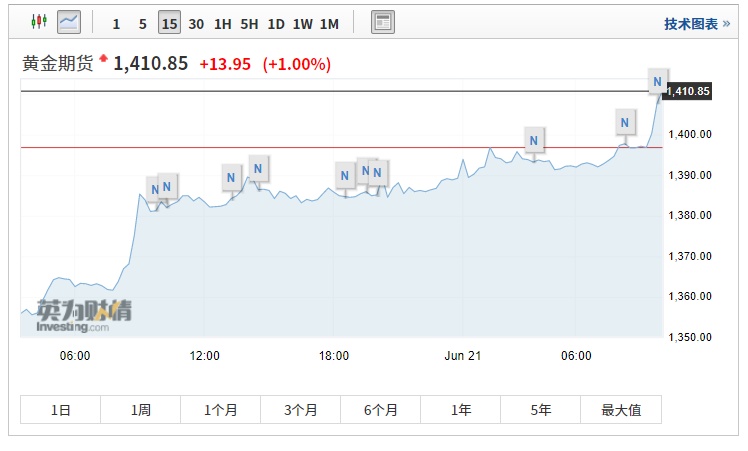This screenshot has height=451, width=748.
Task: Click the red alert icon beside 黄金期货
Action: pyautogui.click(x=103, y=58)
